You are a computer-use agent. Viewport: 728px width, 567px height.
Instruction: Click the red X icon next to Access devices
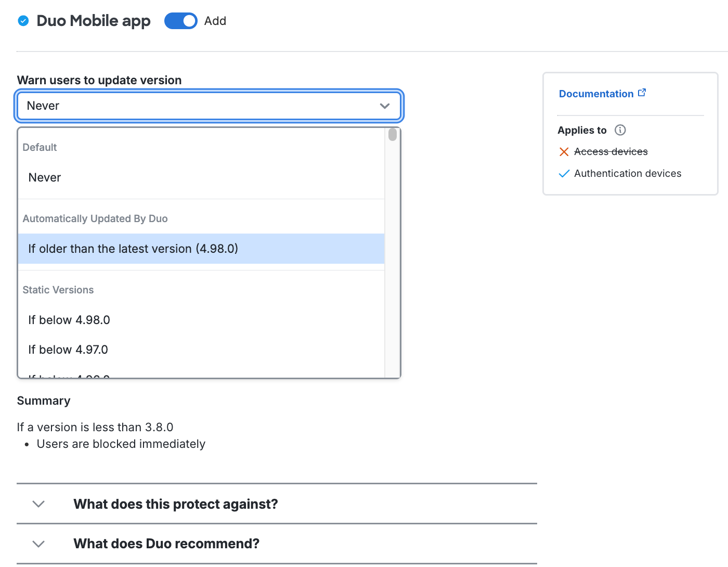click(564, 151)
